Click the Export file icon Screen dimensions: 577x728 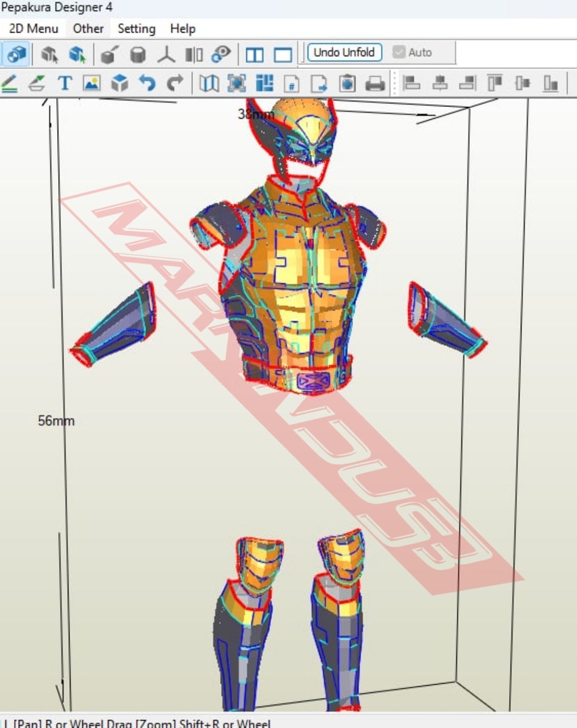(319, 84)
